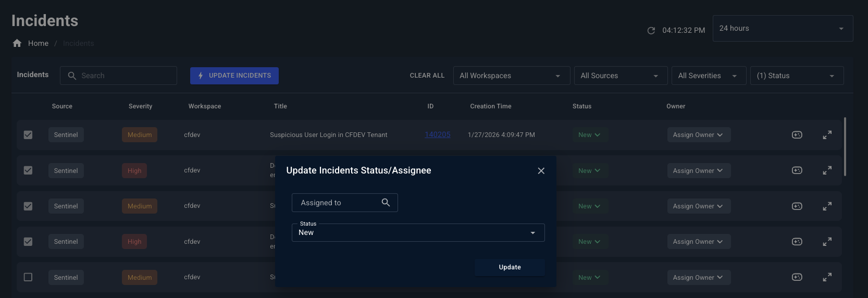Click the Creation Time column header
Viewport: 868px width, 298px height.
(x=490, y=106)
